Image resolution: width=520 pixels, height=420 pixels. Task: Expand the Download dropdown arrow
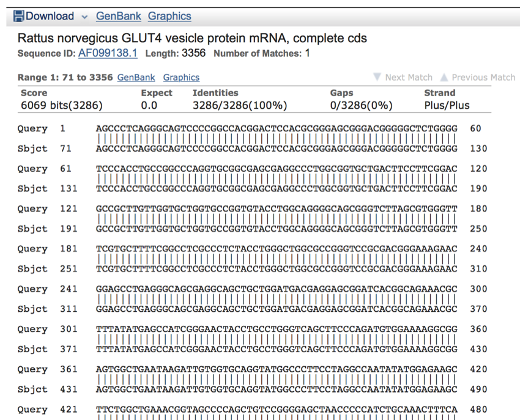[x=84, y=17]
